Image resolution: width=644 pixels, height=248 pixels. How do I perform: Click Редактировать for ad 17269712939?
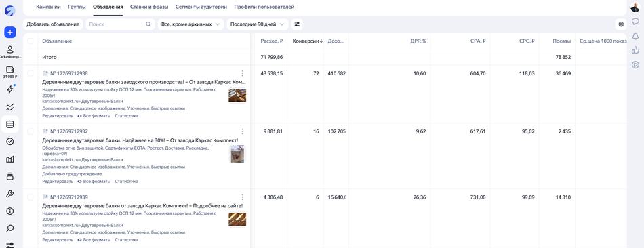tap(58, 240)
